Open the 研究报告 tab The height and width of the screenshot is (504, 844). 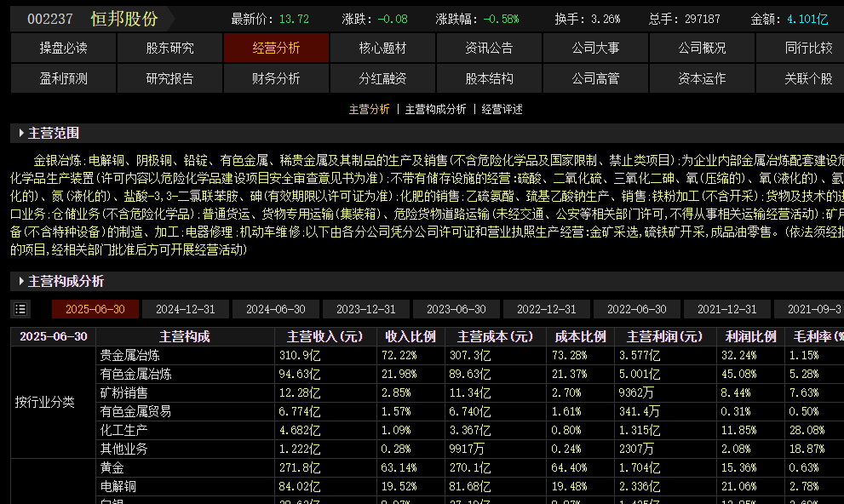(169, 78)
